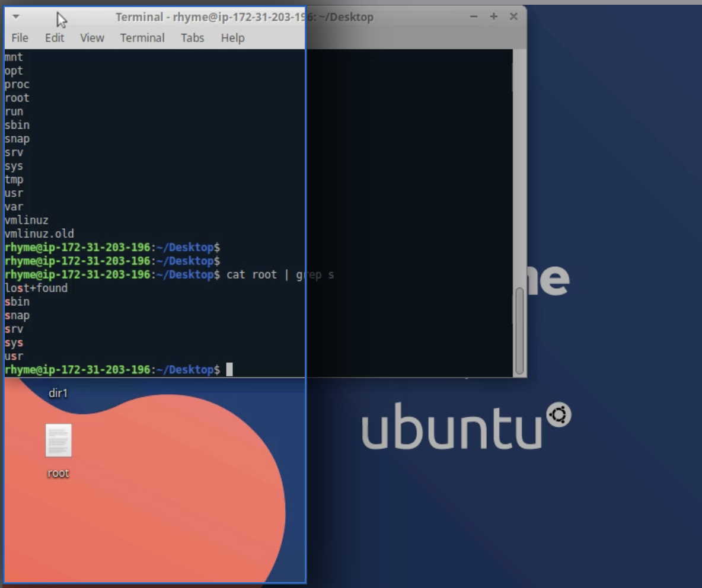Open the Edit menu in Terminal

(x=55, y=38)
